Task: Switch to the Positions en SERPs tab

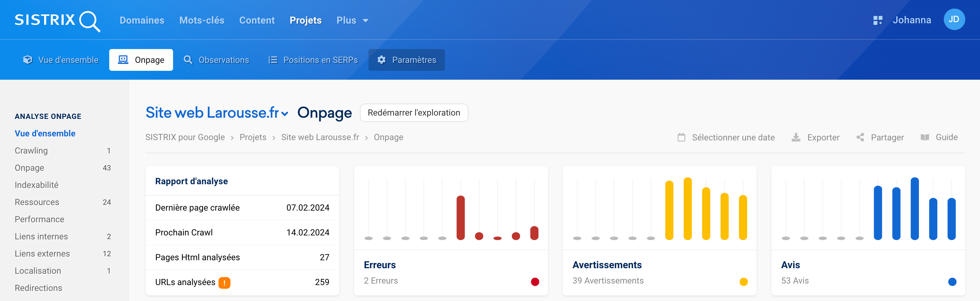Action: (313, 60)
